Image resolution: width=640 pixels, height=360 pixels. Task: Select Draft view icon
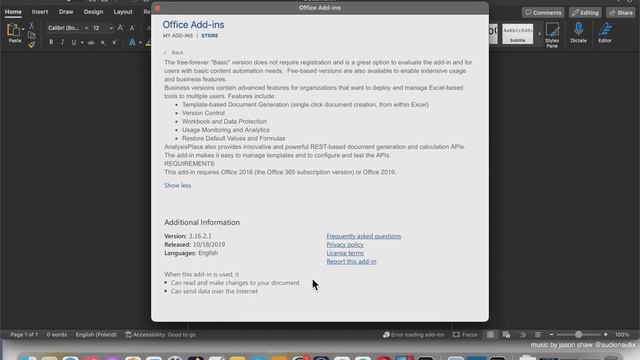[538, 335]
